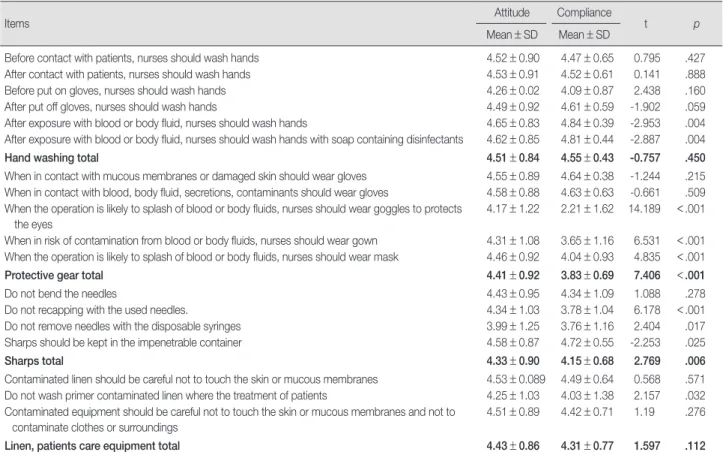Click the 't' column header

pos(646,24)
